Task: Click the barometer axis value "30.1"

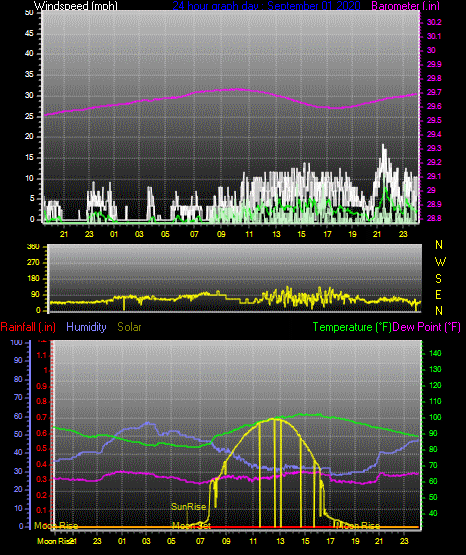Action: (x=434, y=36)
